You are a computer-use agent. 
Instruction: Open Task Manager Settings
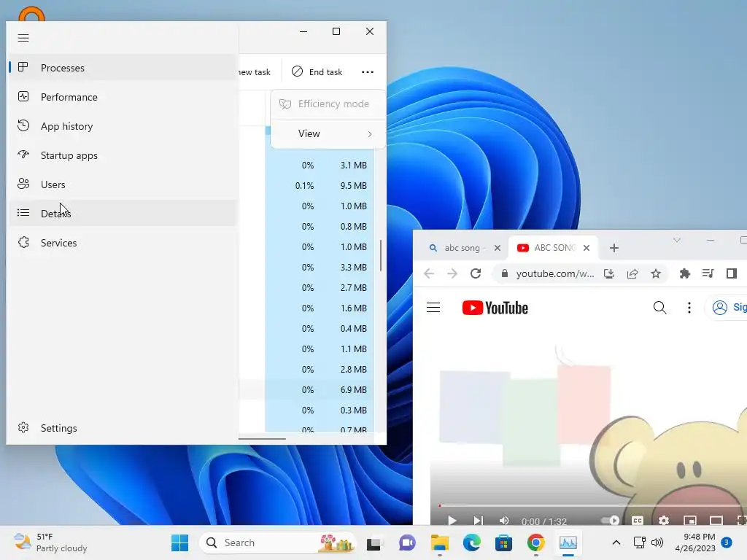[x=123, y=427]
